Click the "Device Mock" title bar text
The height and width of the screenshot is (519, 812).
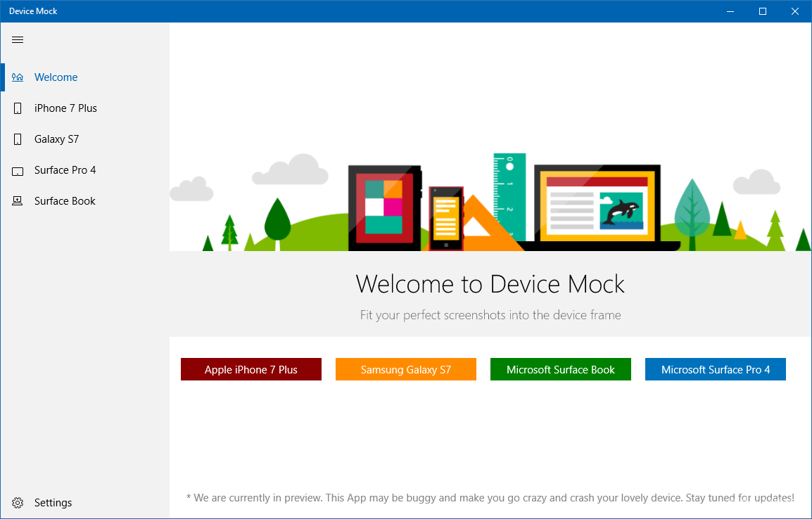(33, 11)
